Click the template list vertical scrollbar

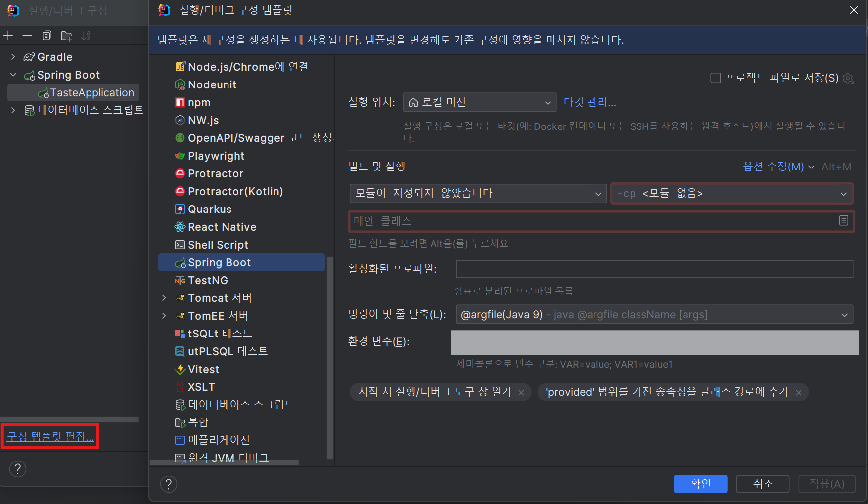pyautogui.click(x=330, y=358)
